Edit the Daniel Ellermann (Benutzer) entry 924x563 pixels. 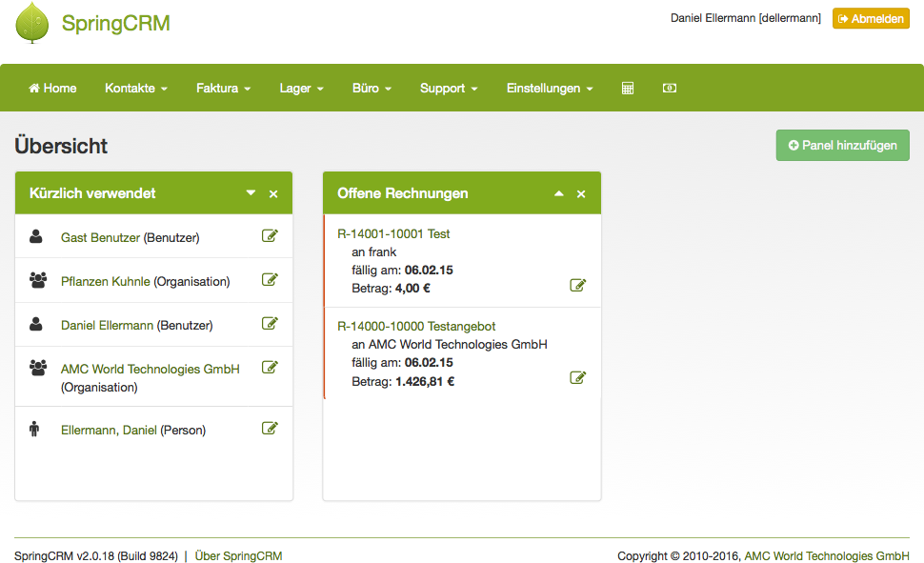click(270, 323)
